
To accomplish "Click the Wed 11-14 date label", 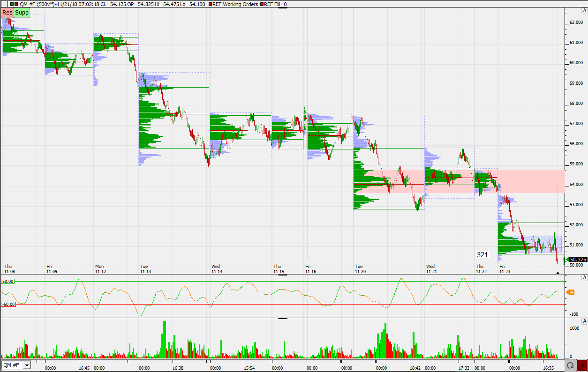I will pos(217,268).
